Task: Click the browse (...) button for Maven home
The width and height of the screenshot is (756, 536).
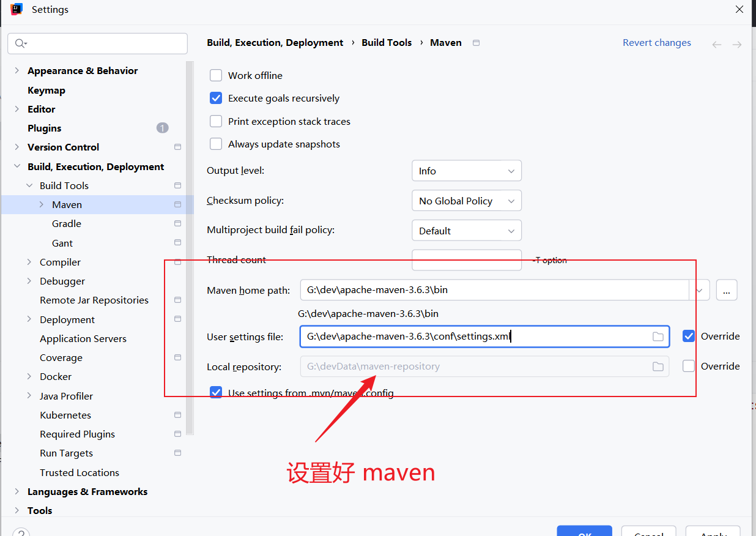Action: [x=727, y=290]
